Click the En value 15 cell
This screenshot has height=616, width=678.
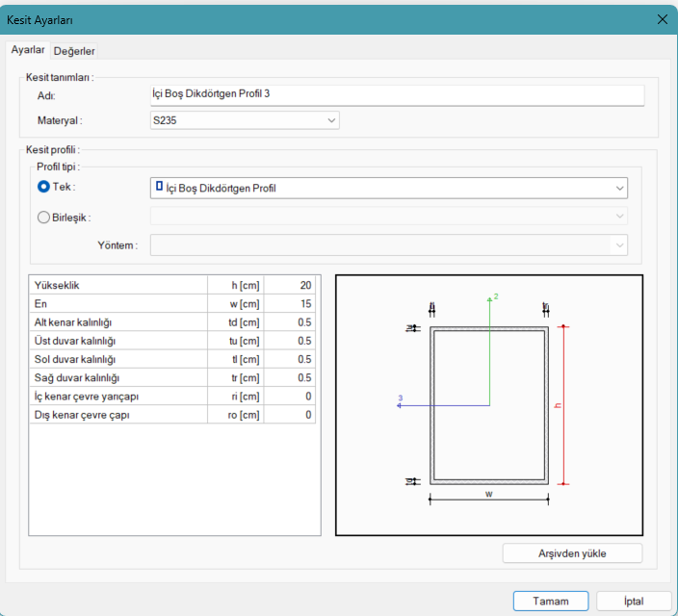[x=289, y=304]
